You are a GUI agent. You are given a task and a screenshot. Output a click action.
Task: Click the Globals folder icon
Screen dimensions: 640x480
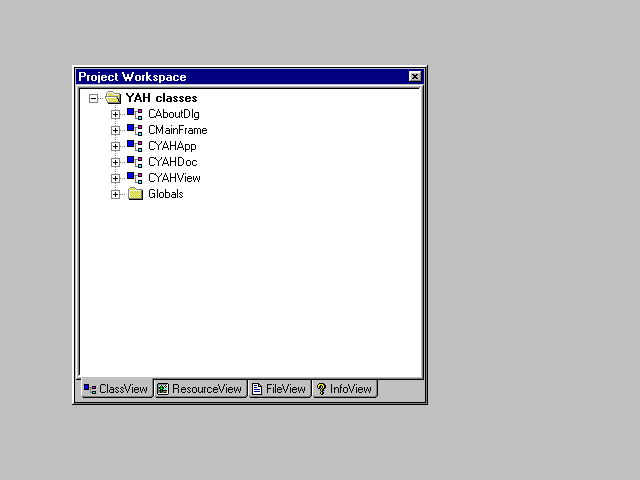[x=135, y=194]
